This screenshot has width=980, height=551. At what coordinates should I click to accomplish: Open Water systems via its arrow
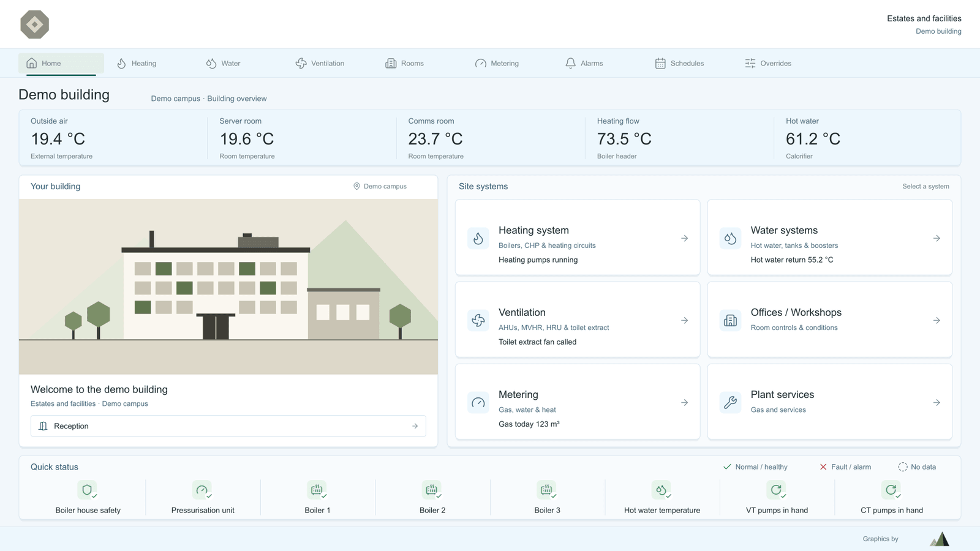pyautogui.click(x=937, y=238)
